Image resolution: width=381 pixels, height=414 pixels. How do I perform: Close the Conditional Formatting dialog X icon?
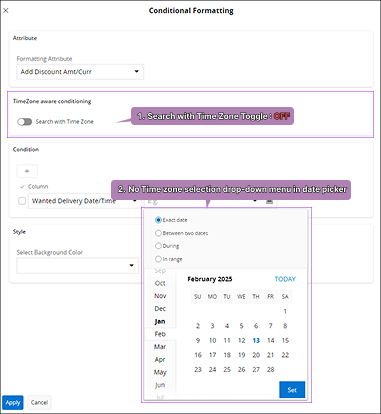tap(6, 11)
